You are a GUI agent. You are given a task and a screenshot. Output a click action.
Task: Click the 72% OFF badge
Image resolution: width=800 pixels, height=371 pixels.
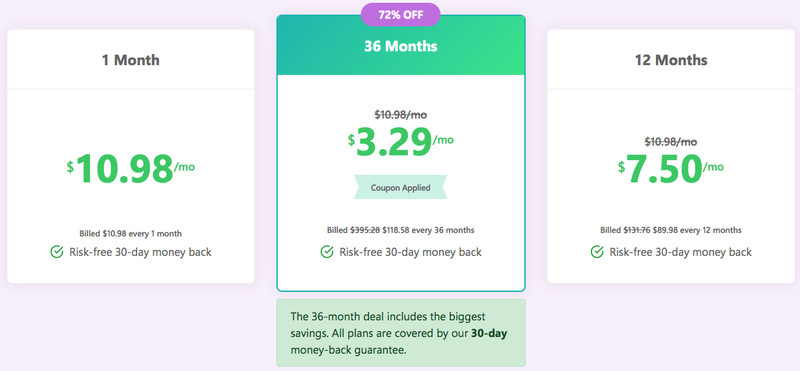coord(401,14)
